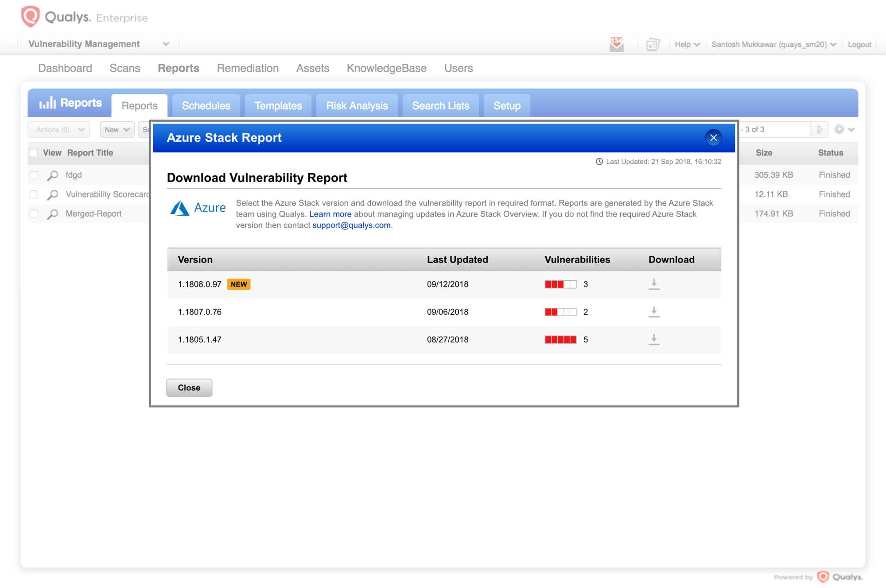The height and width of the screenshot is (588, 886).
Task: View Merged-Report using magnifier icon
Action: (x=53, y=214)
